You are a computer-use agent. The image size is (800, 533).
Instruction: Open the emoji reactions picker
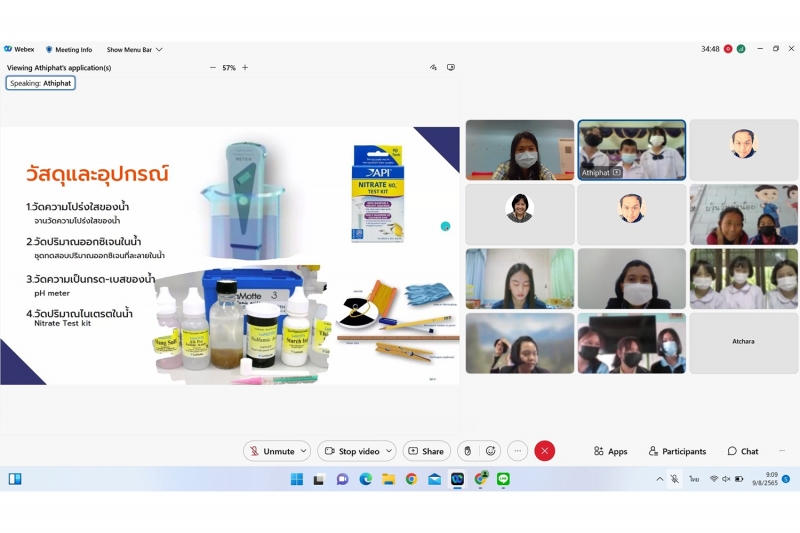(491, 451)
